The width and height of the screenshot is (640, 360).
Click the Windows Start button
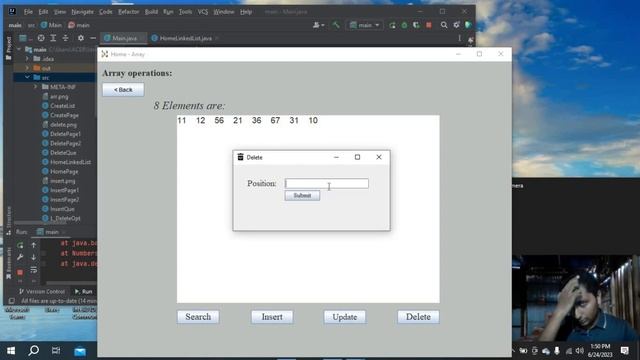(x=11, y=351)
